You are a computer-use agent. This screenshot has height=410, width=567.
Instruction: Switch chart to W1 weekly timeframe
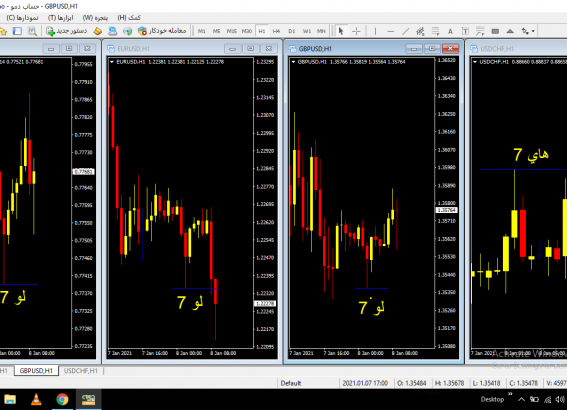[307, 31]
